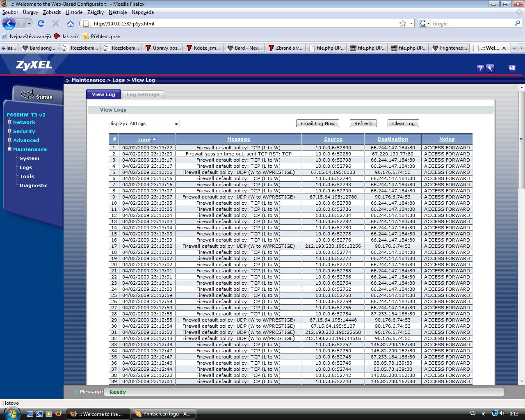Screen dimensions: 525x420
Task: Collapse the Maintenance tree node
Action: coord(9,149)
